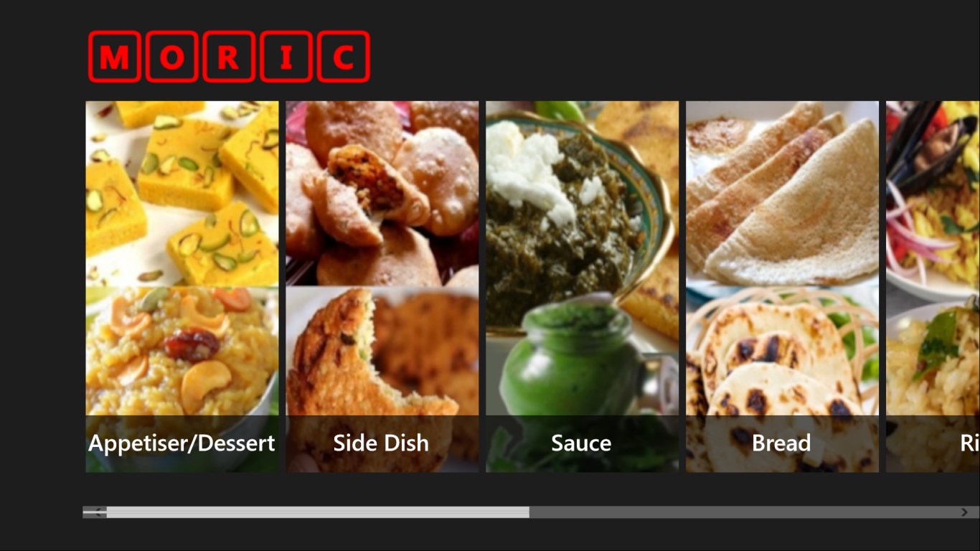Click the red R letter tile in logo
Screen dimensions: 980x551
click(x=229, y=56)
